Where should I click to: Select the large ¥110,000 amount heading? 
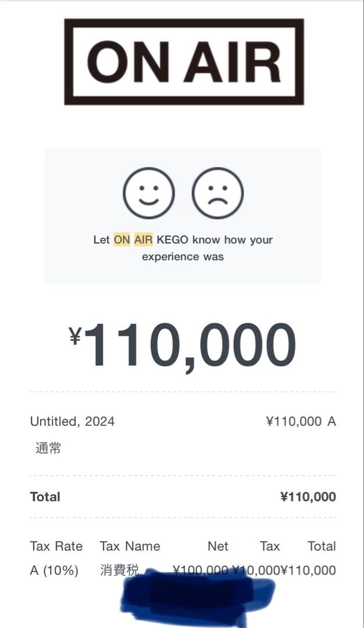(183, 345)
